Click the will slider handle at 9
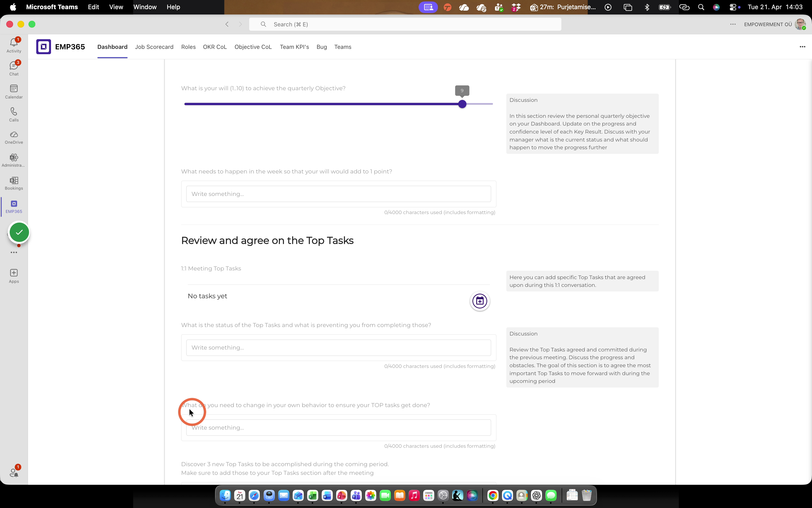Viewport: 812px width, 508px height. pyautogui.click(x=462, y=104)
